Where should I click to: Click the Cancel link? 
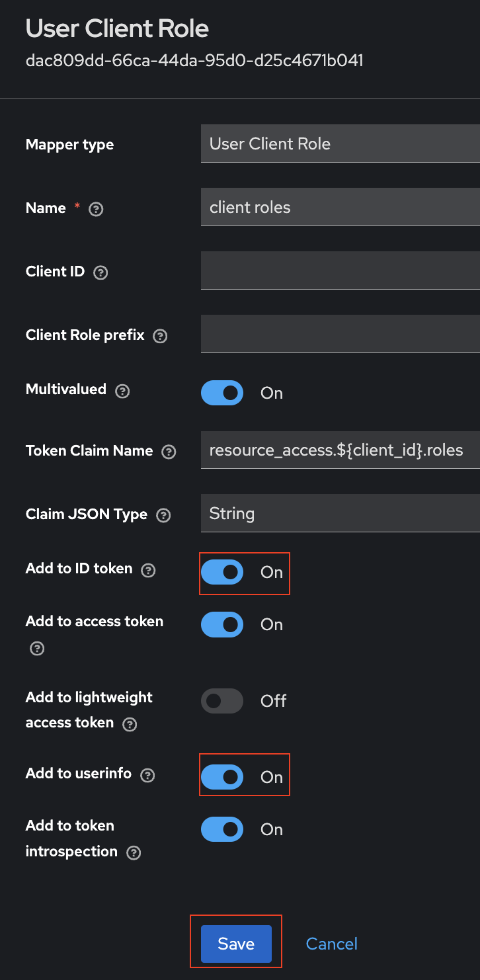pos(331,944)
